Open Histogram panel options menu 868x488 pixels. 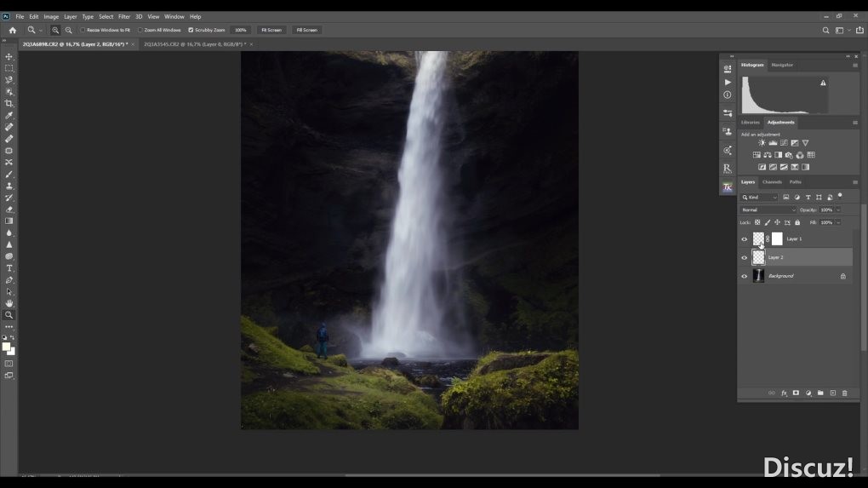[855, 65]
